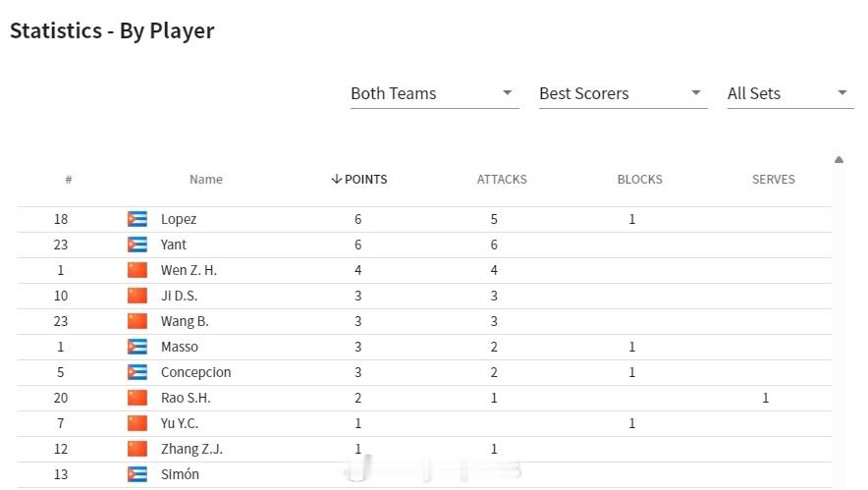Click the Cuba flag beside Yant
The height and width of the screenshot is (490, 868).
click(137, 245)
